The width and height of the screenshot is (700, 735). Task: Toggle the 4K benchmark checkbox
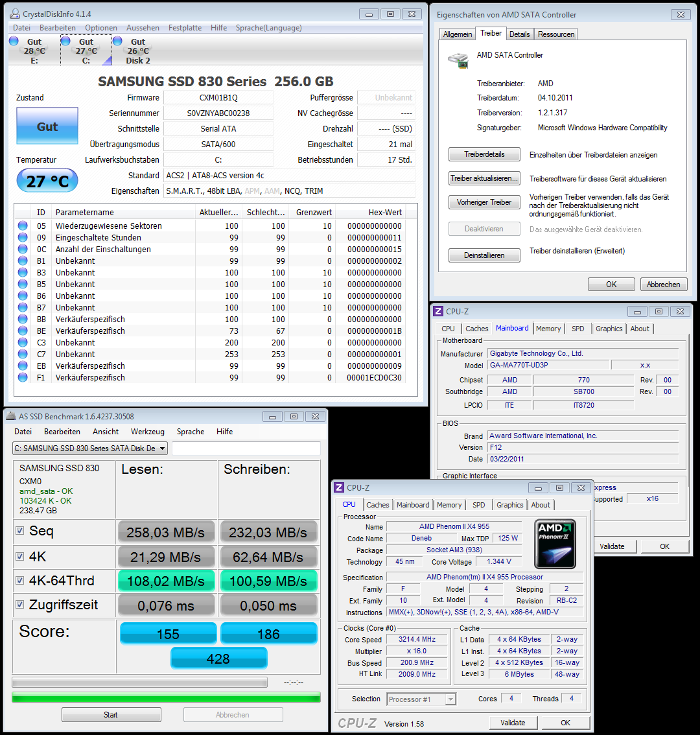19,556
